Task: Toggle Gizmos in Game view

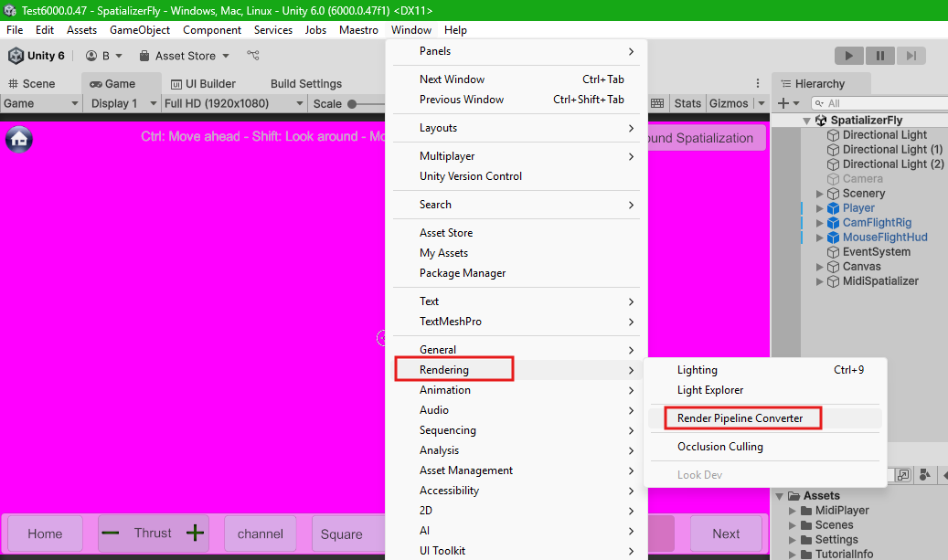Action: [729, 103]
